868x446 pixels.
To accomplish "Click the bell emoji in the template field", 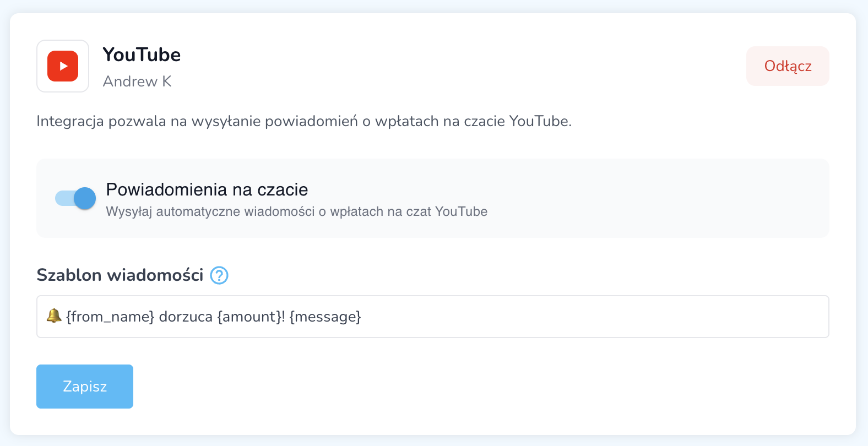I will (53, 316).
